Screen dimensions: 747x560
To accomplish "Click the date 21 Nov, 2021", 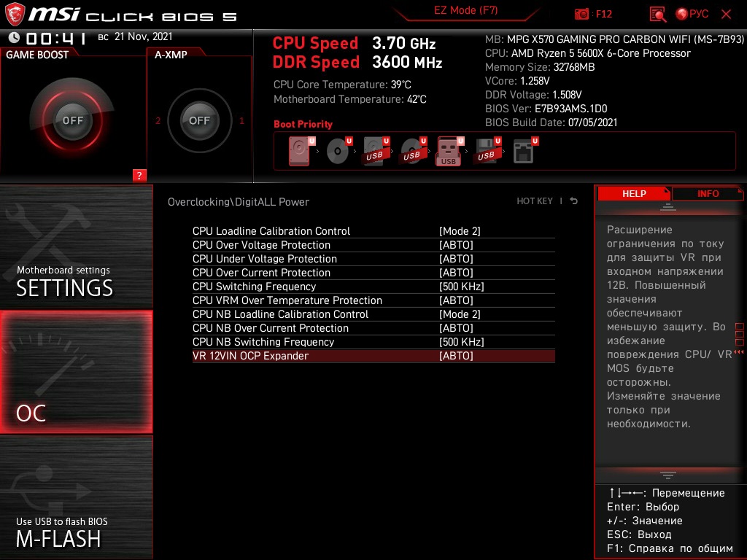I will (144, 36).
